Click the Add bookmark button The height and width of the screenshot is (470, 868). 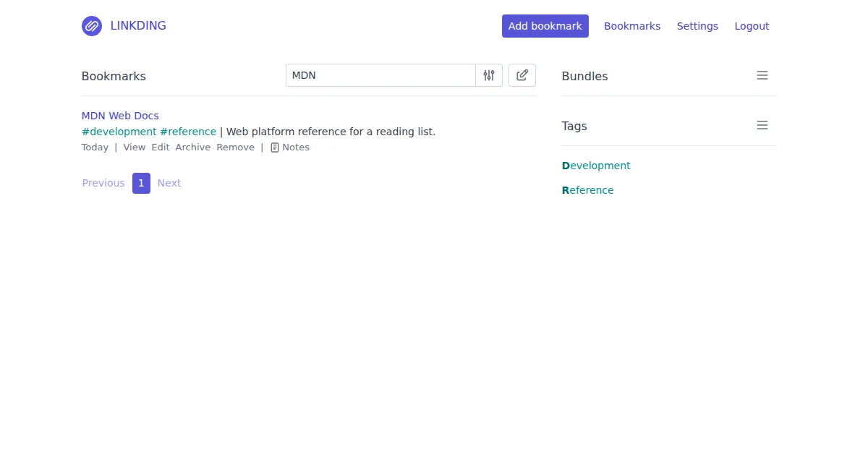click(x=545, y=26)
